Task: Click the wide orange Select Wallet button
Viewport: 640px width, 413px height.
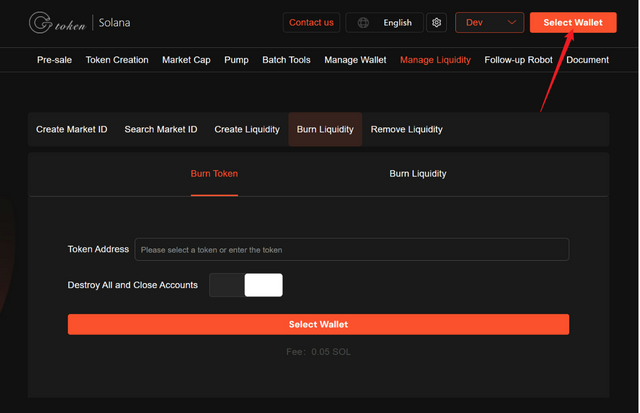Action: coord(318,324)
